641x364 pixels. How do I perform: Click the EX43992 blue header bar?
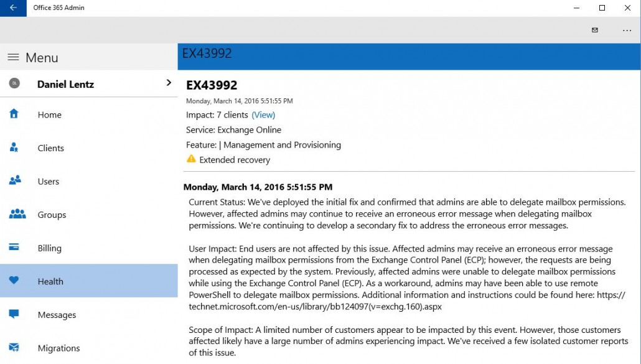pyautogui.click(x=408, y=55)
